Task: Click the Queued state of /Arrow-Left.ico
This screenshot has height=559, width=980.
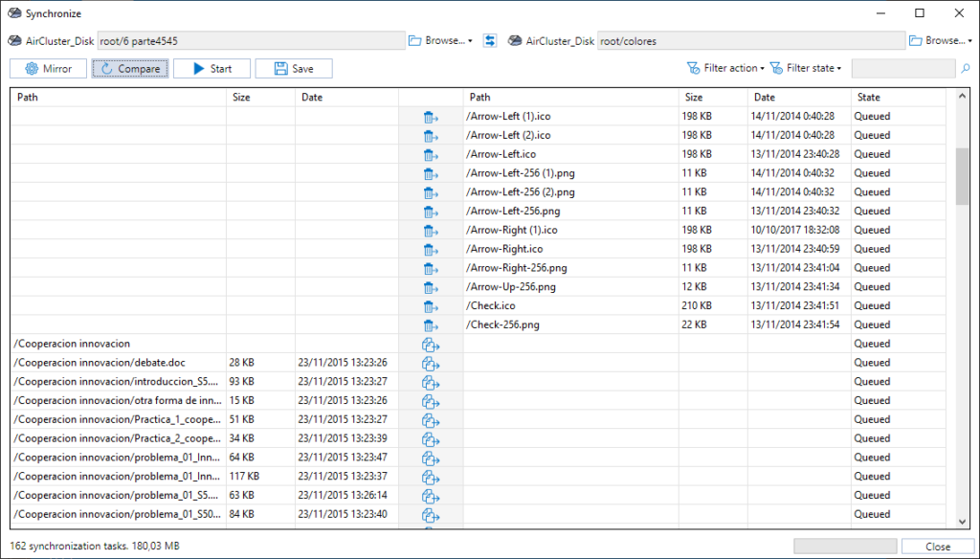Action: pos(872,154)
